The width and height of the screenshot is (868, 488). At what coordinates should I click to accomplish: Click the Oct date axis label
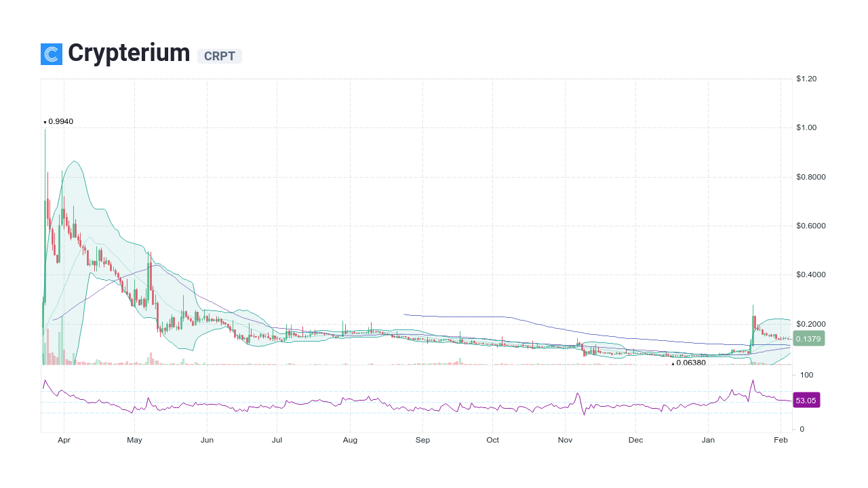click(x=493, y=440)
